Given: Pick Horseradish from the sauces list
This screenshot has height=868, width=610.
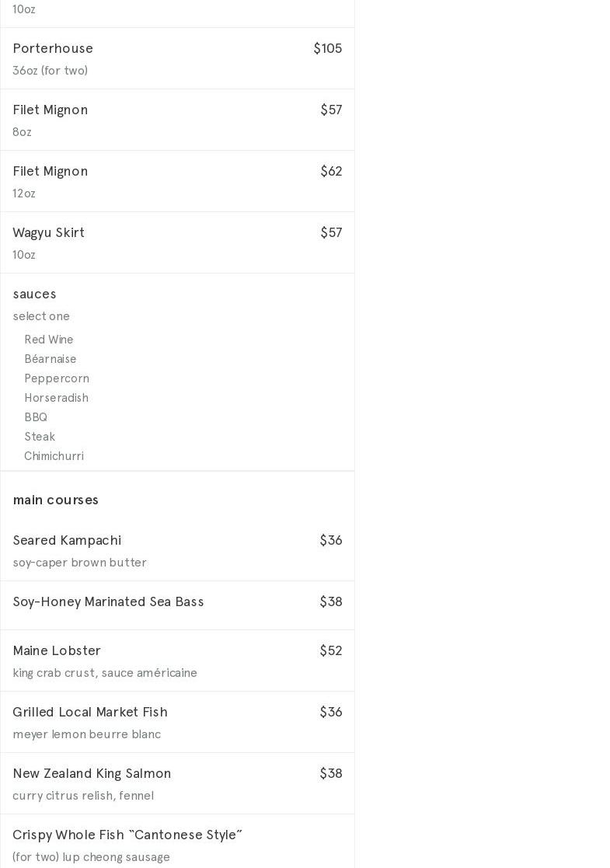Looking at the screenshot, I should [x=56, y=398].
